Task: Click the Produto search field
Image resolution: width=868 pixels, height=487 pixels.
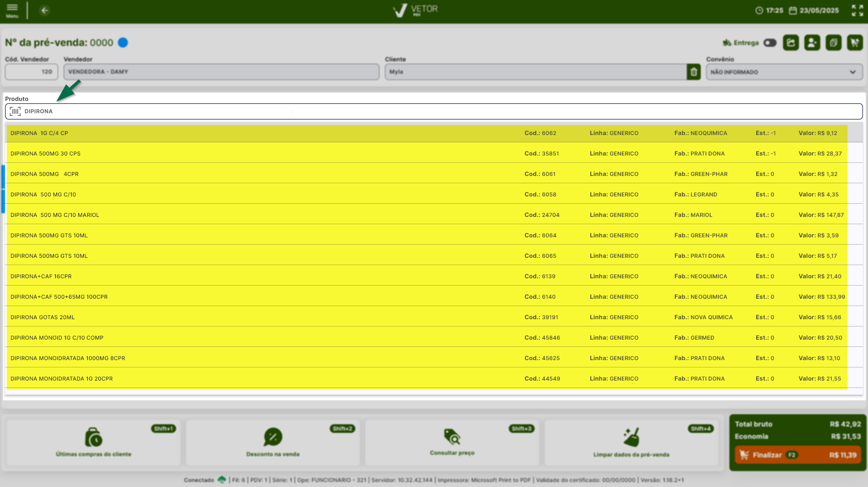Action: click(434, 111)
